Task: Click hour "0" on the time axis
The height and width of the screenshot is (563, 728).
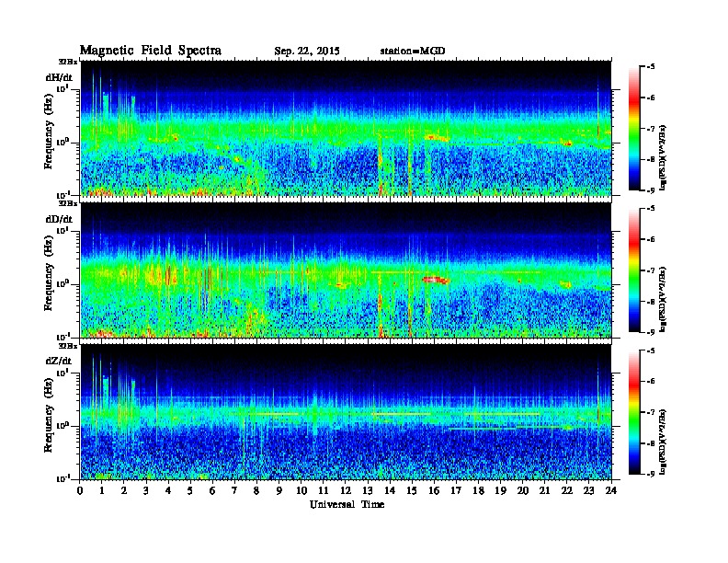Action: point(80,490)
